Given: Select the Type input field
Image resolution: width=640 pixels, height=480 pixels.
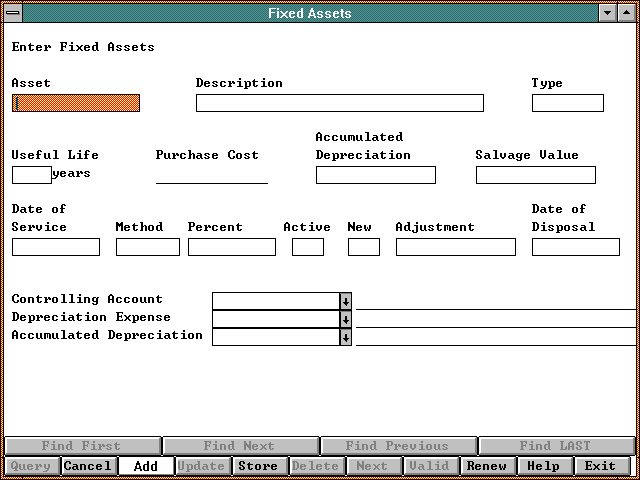Looking at the screenshot, I should pyautogui.click(x=567, y=103).
